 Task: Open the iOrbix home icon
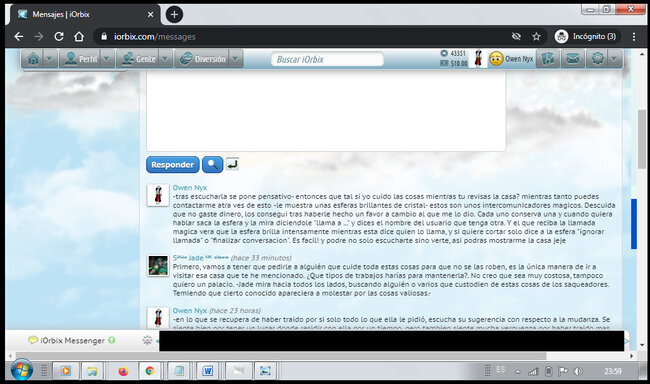(33, 59)
